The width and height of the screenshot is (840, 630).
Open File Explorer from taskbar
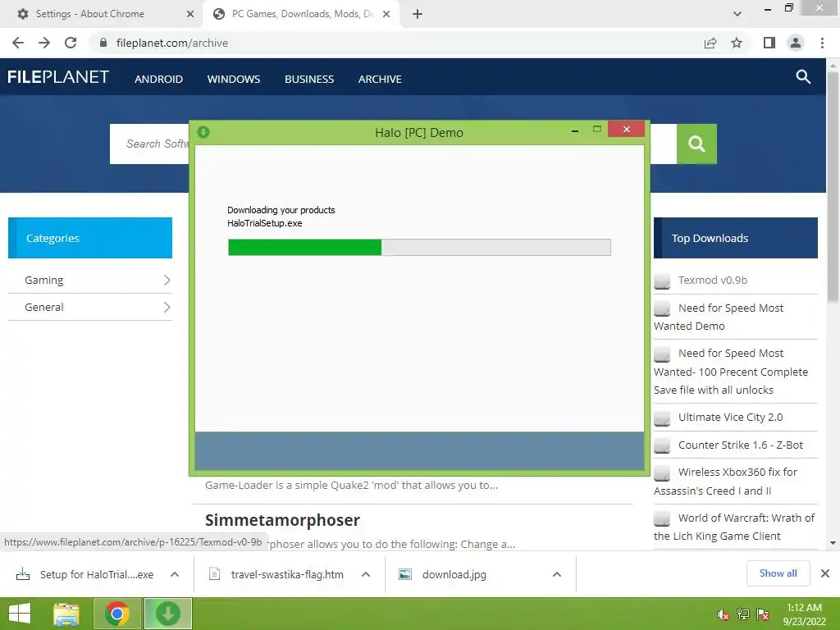coord(66,614)
